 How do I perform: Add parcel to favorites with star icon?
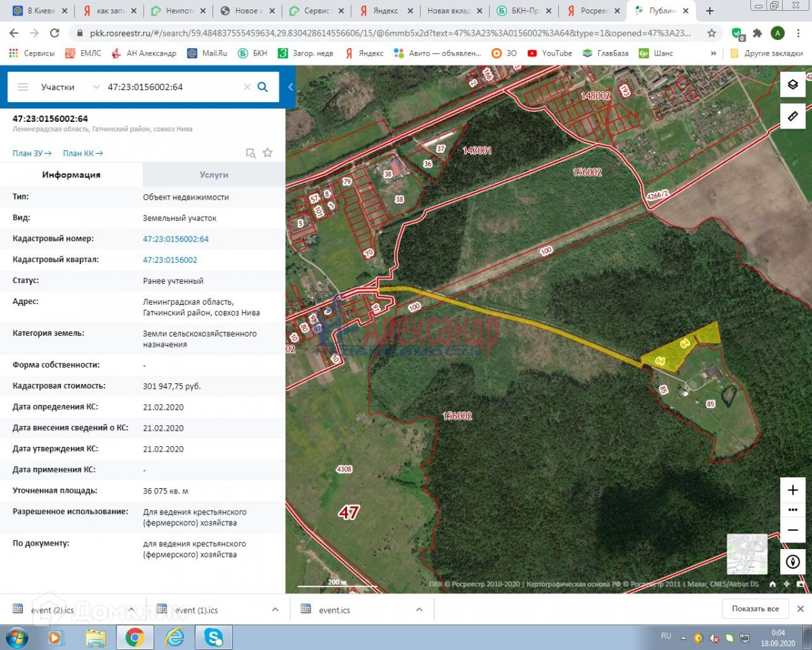point(267,153)
